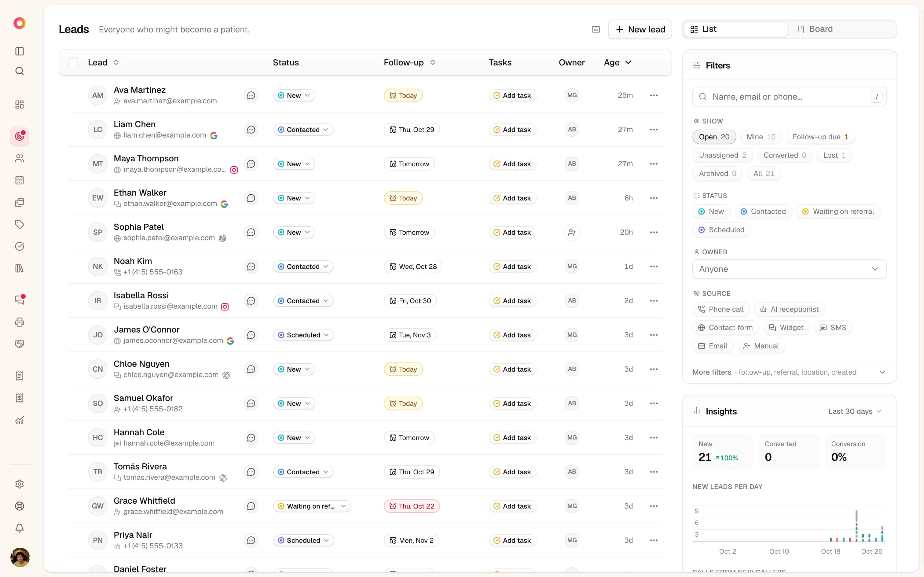The image size is (924, 577).
Task: Open the status dropdown for Ava Martinez
Action: [294, 95]
